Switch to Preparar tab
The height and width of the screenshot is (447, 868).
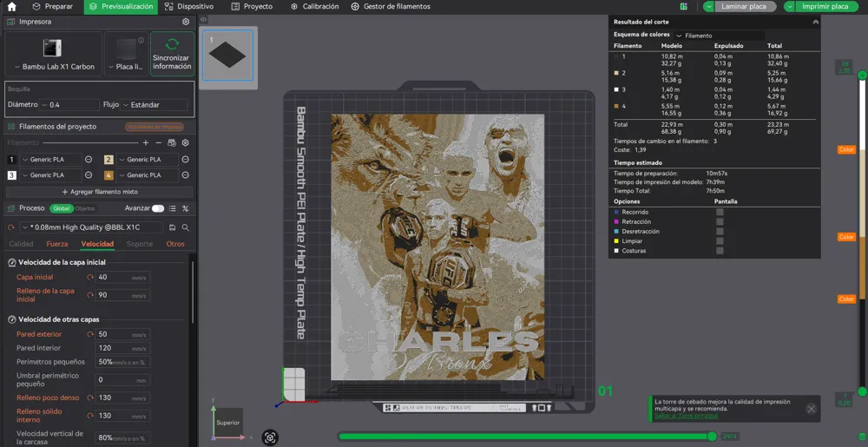click(52, 7)
